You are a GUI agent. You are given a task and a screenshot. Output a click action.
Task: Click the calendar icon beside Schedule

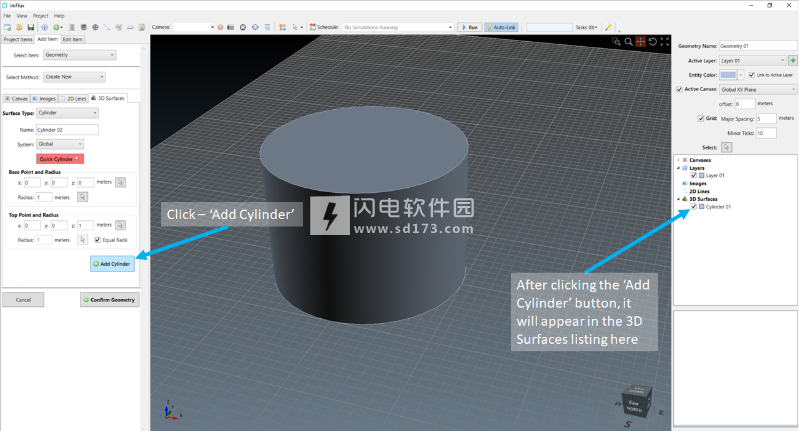313,27
